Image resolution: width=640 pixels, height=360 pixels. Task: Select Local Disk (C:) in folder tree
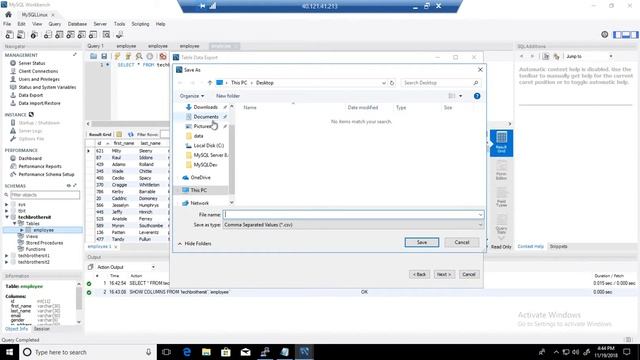click(x=208, y=146)
